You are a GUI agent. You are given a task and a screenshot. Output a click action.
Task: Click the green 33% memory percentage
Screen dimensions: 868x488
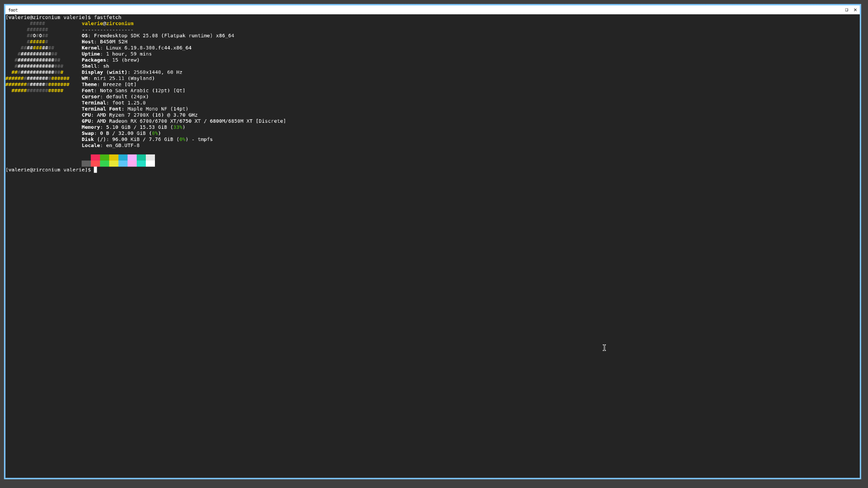(x=178, y=127)
